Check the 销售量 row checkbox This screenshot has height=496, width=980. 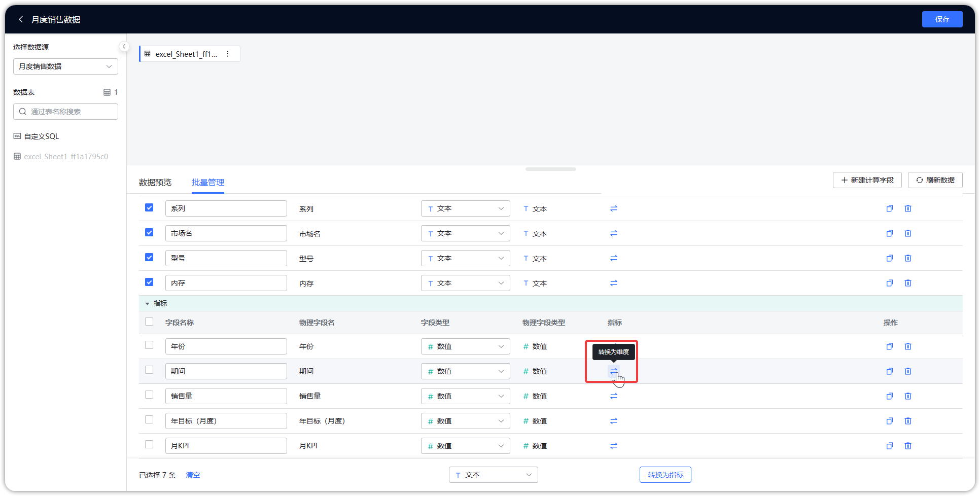[x=149, y=395]
